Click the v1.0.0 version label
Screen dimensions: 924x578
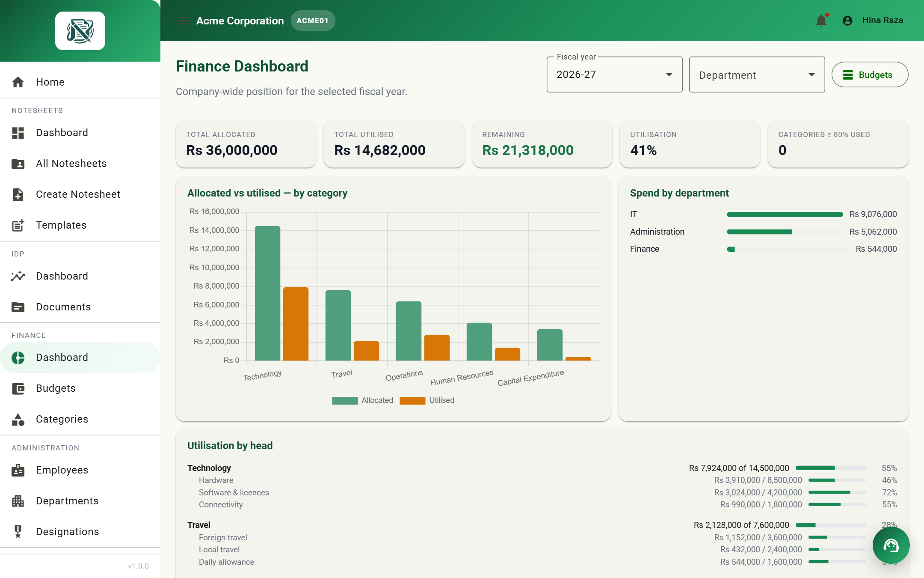pos(138,566)
